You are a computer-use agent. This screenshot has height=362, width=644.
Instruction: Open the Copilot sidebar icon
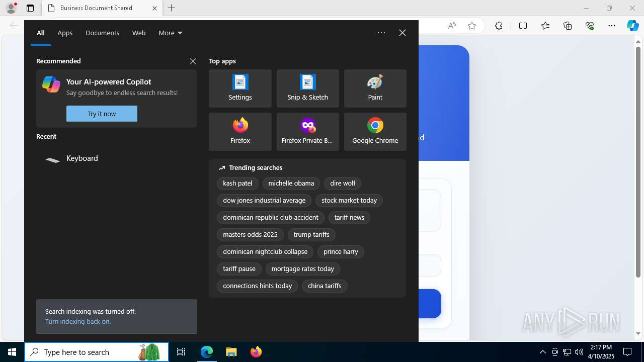pyautogui.click(x=632, y=26)
